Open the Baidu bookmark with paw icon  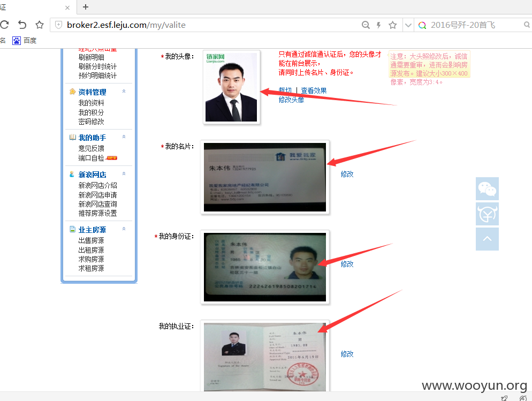(x=25, y=41)
